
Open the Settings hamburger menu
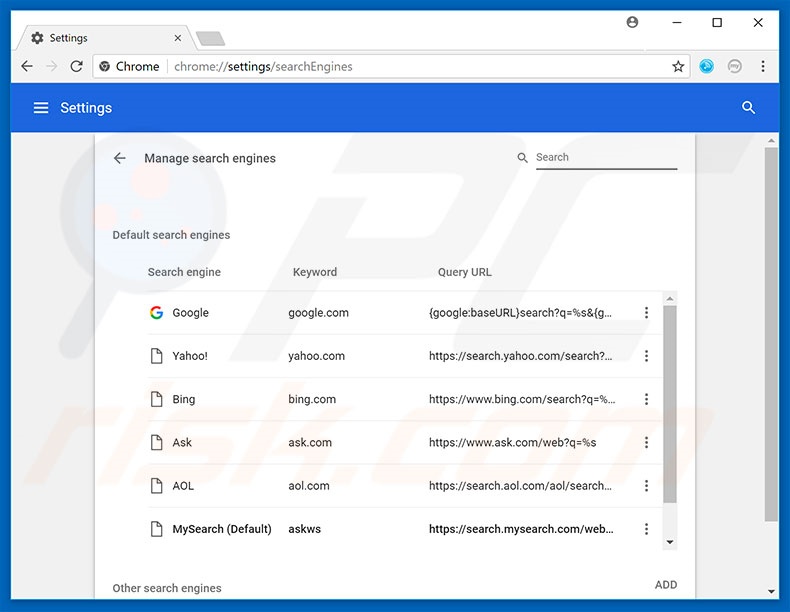[41, 108]
